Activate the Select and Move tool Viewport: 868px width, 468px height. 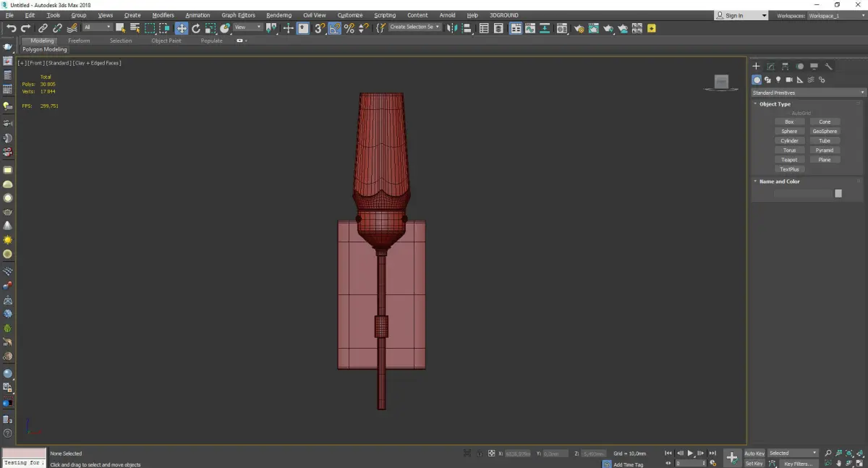[181, 28]
